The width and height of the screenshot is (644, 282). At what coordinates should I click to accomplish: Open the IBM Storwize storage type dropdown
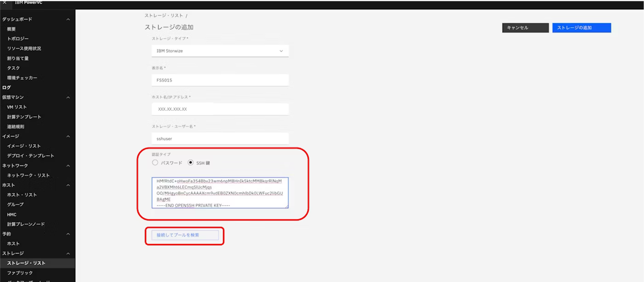[x=220, y=51]
